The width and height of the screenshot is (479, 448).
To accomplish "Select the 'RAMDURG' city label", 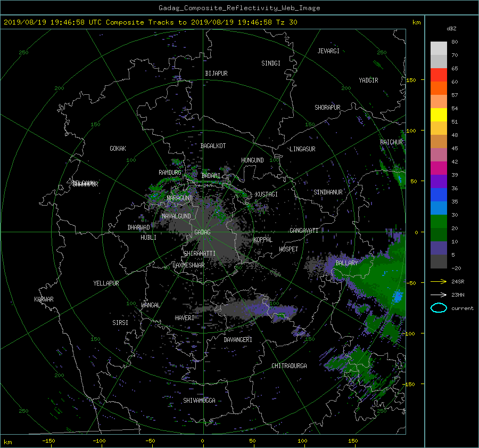I will click(x=170, y=173).
